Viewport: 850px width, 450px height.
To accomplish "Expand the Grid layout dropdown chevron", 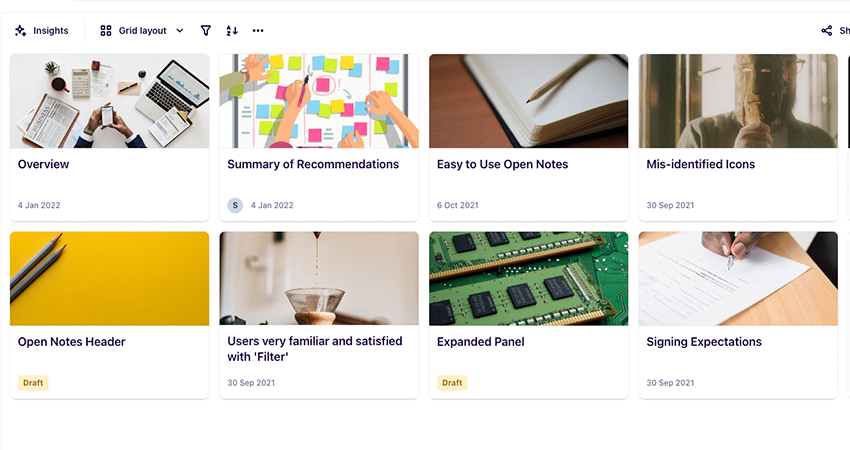I will pyautogui.click(x=180, y=31).
